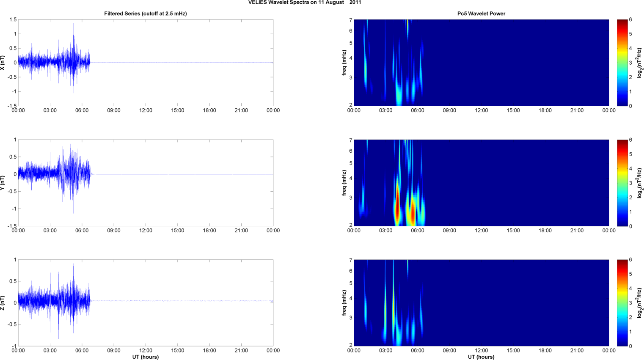The height and width of the screenshot is (360, 644).
Task: Click the Y (nT) axis label
Action: [3, 183]
